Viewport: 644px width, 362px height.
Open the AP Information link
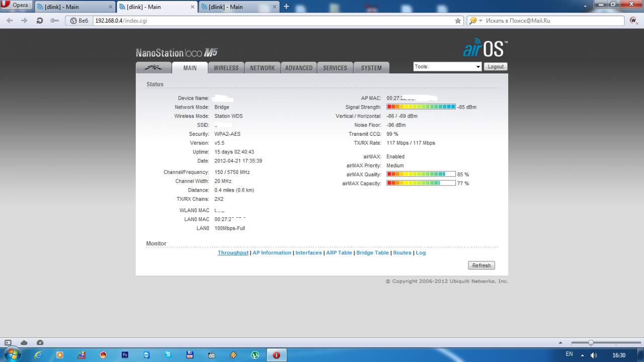(272, 253)
